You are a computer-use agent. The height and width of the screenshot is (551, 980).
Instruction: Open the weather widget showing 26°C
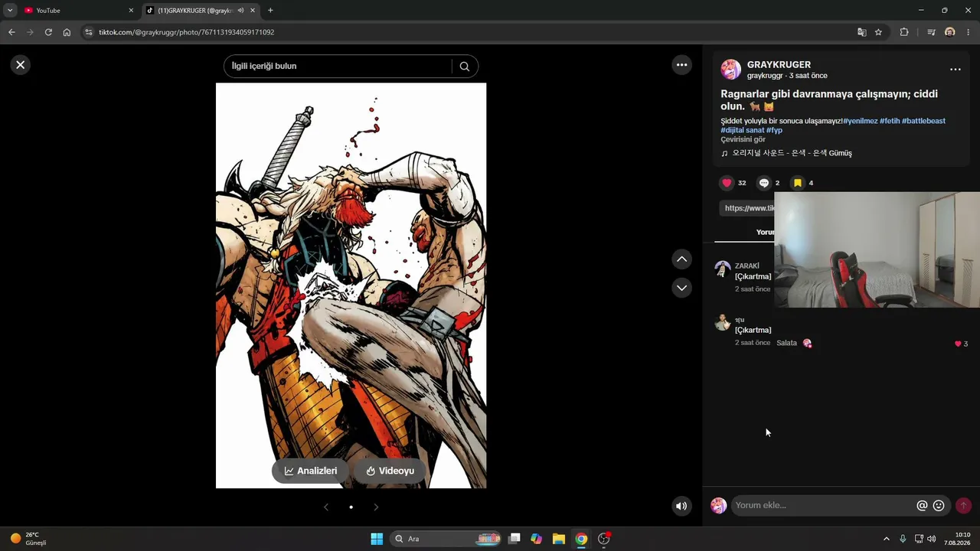click(29, 539)
